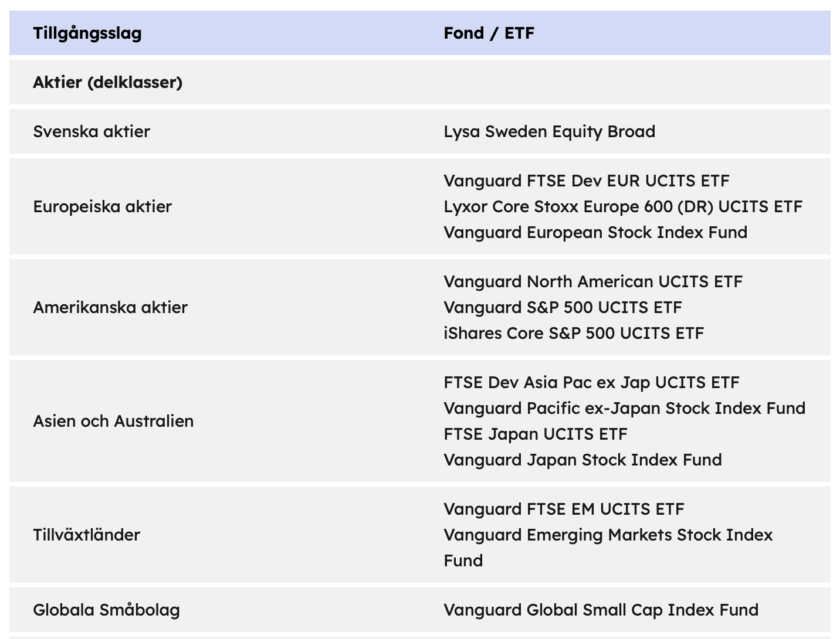
Task: Click the Amerikanska aktier label
Action: 110,307
